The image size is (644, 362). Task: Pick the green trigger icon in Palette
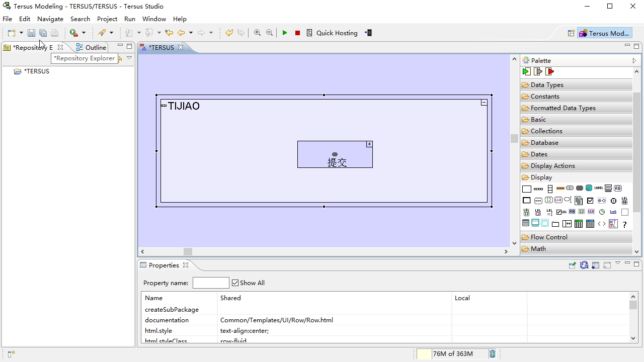[x=526, y=71]
